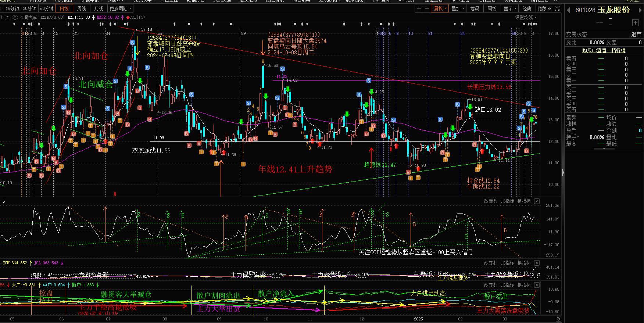644x323 pixels.
Task: Click the EXP2:10.82 value
Action: [108, 17]
